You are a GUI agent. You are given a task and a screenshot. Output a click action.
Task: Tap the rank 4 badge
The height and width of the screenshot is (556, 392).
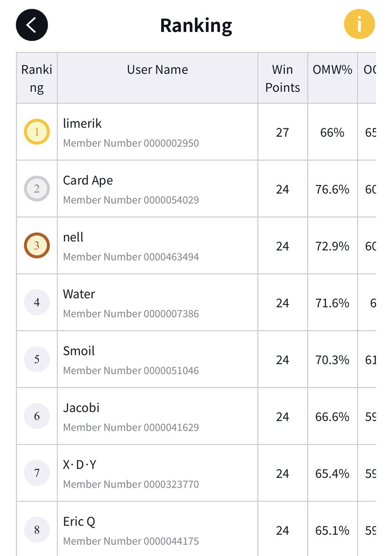[37, 303]
